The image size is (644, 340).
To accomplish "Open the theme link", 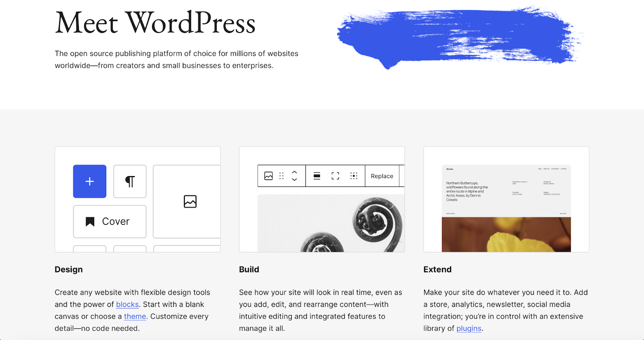I will pos(135,317).
